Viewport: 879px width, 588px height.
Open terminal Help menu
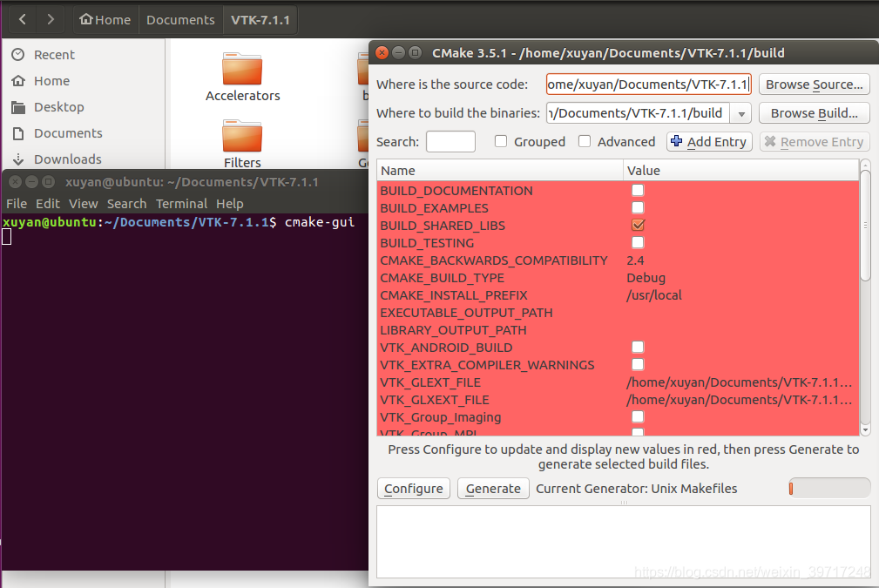(x=230, y=204)
